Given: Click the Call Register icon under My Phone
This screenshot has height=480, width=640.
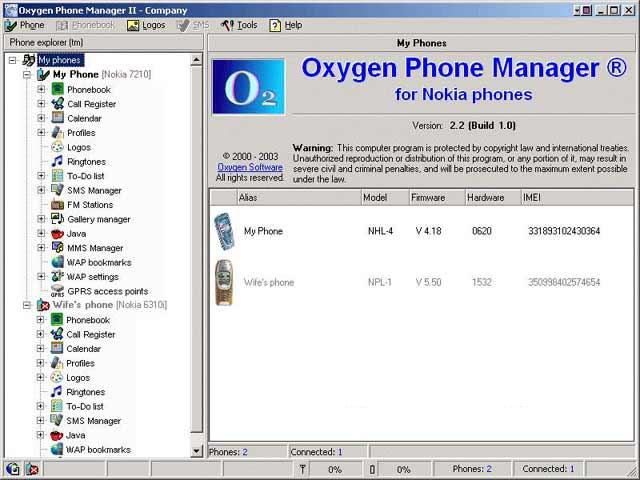Looking at the screenshot, I should pos(58,104).
